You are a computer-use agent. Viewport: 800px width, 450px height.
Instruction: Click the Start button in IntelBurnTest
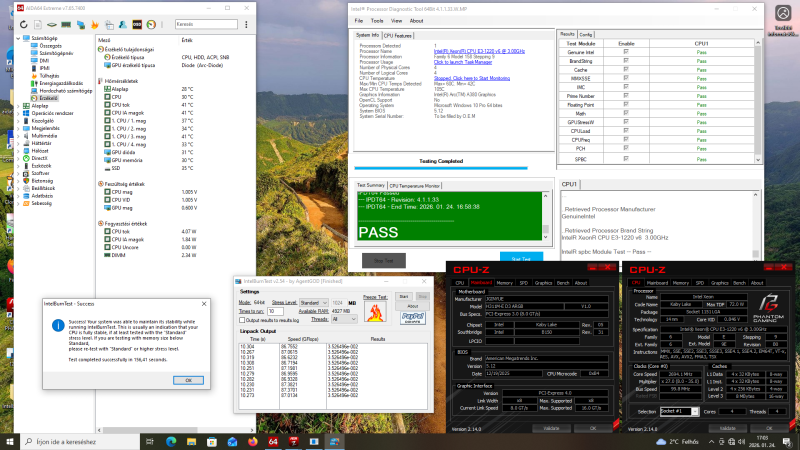(x=404, y=296)
